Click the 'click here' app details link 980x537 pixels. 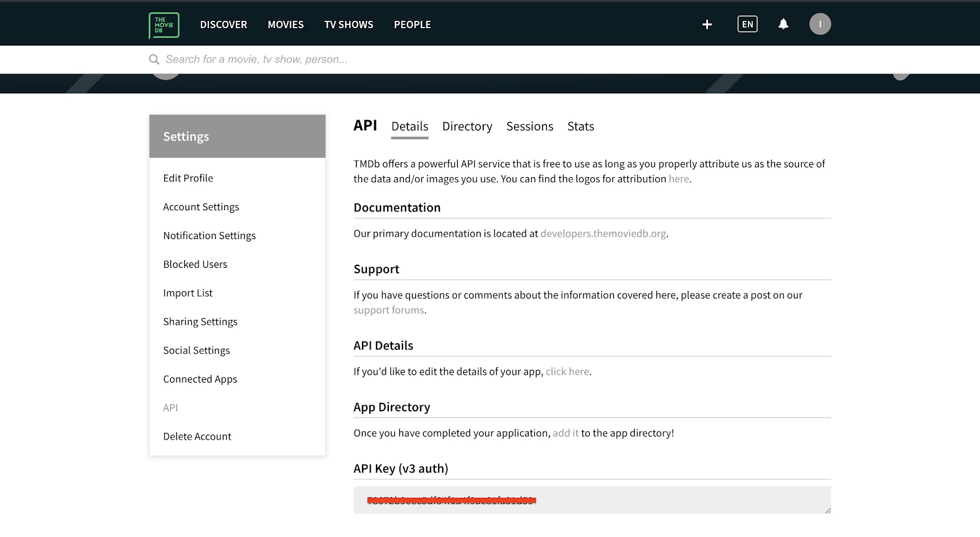(567, 371)
